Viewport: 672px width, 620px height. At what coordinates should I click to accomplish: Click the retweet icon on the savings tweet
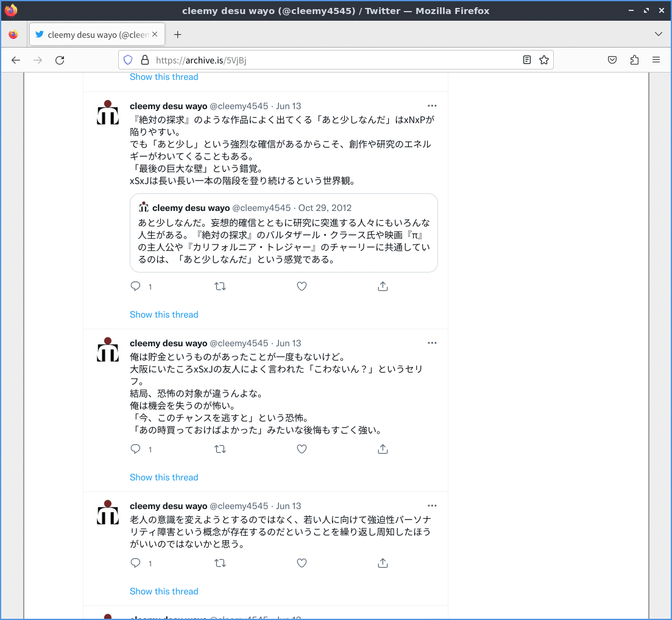[x=220, y=449]
